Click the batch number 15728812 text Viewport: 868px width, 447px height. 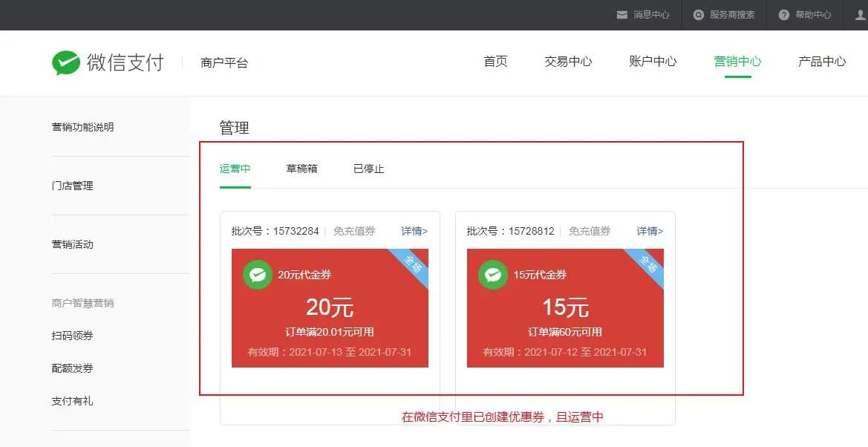click(x=510, y=231)
